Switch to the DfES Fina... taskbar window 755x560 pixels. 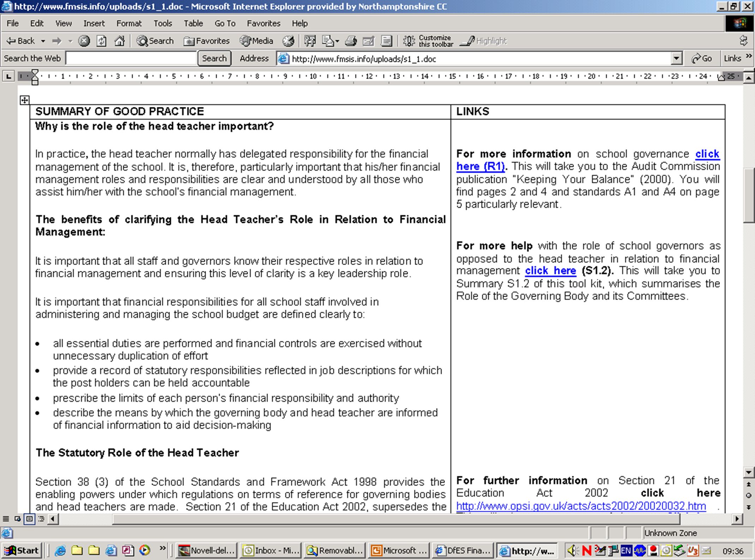463,550
